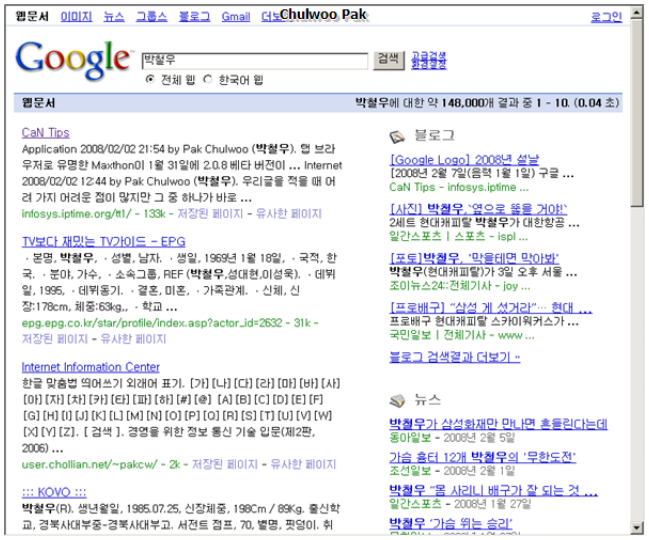The width and height of the screenshot is (649, 540).
Task: Click the infosys.iptime.org/tt1/ URL text
Action: pyautogui.click(x=77, y=214)
